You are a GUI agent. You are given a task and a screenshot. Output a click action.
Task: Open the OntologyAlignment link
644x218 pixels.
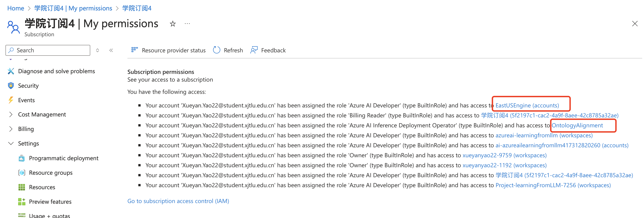coord(577,125)
